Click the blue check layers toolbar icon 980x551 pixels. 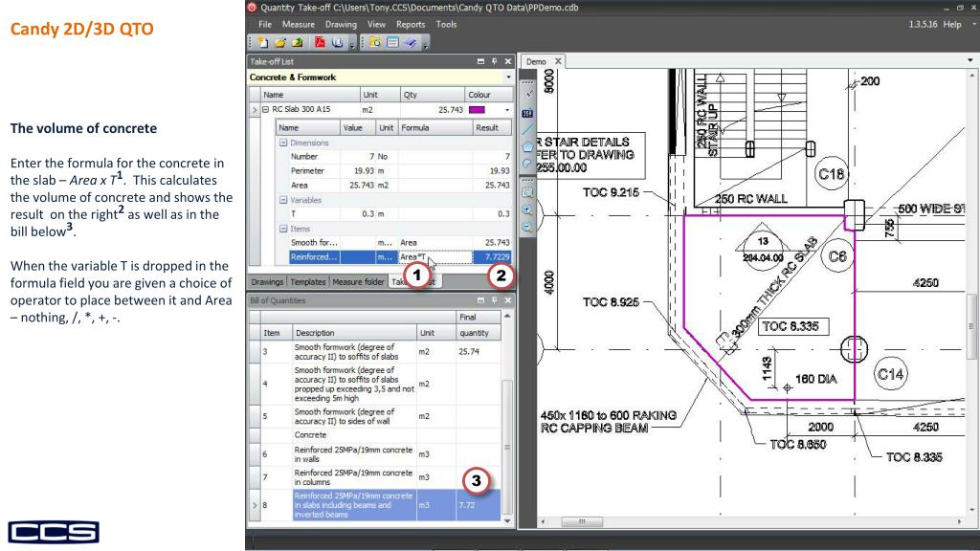(410, 42)
